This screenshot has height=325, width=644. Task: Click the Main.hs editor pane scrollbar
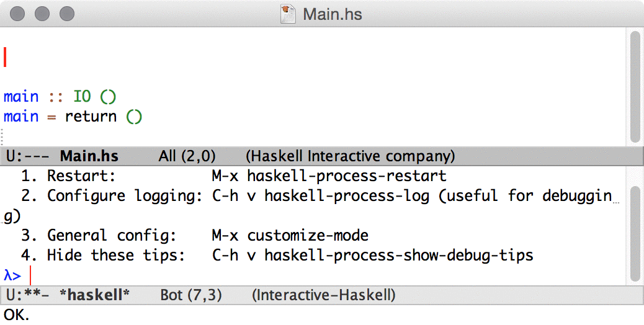635,87
